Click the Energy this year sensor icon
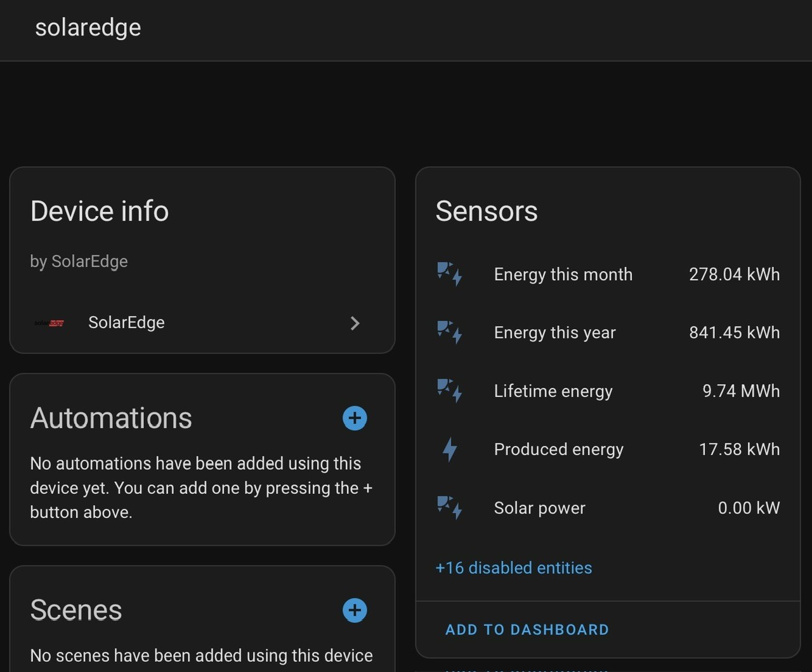The width and height of the screenshot is (812, 672). click(x=450, y=332)
